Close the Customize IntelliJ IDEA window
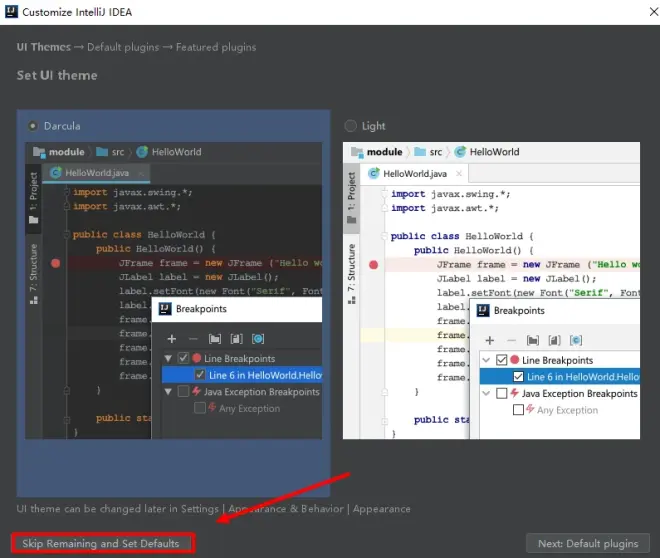 pos(653,12)
